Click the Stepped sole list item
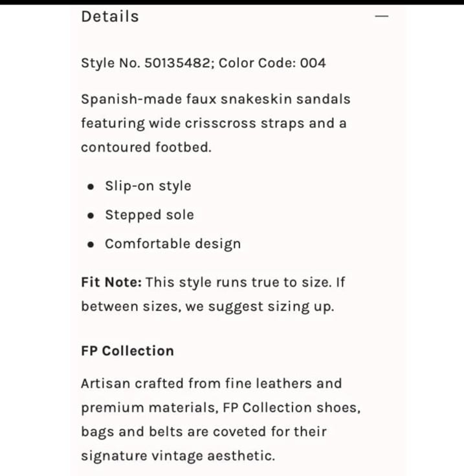 click(149, 215)
